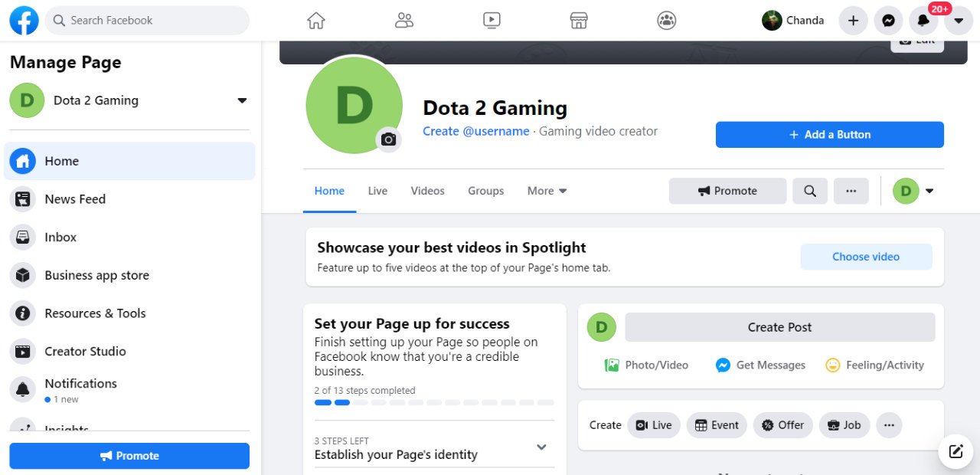The image size is (980, 475).
Task: Click the "Showcase your best videos in Spotlight" heading
Action: pos(452,247)
